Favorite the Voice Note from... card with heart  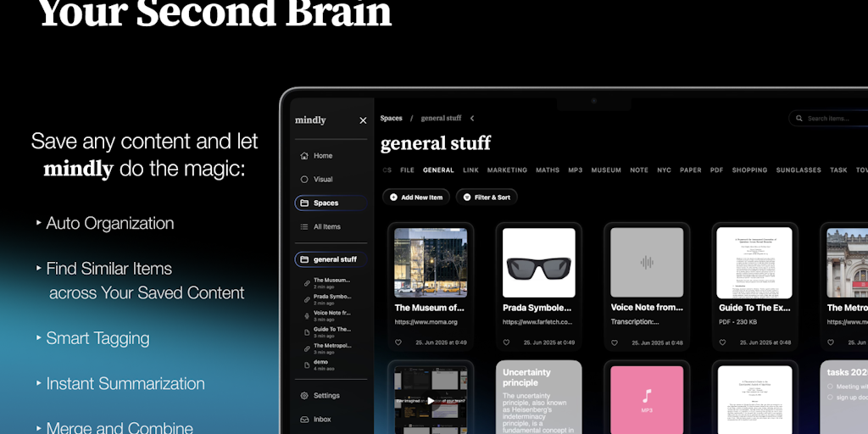click(x=614, y=342)
